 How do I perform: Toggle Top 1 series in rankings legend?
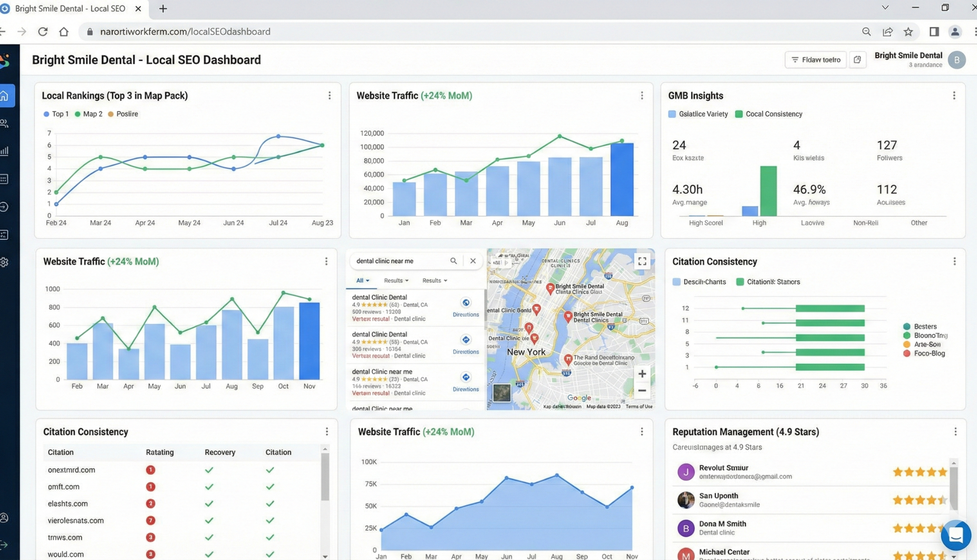click(x=56, y=114)
